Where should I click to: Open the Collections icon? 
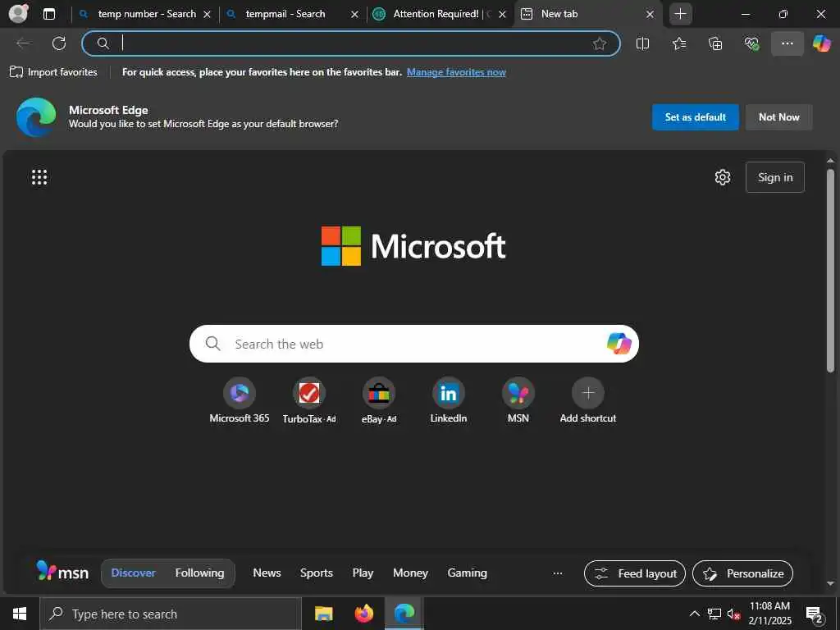tap(715, 43)
